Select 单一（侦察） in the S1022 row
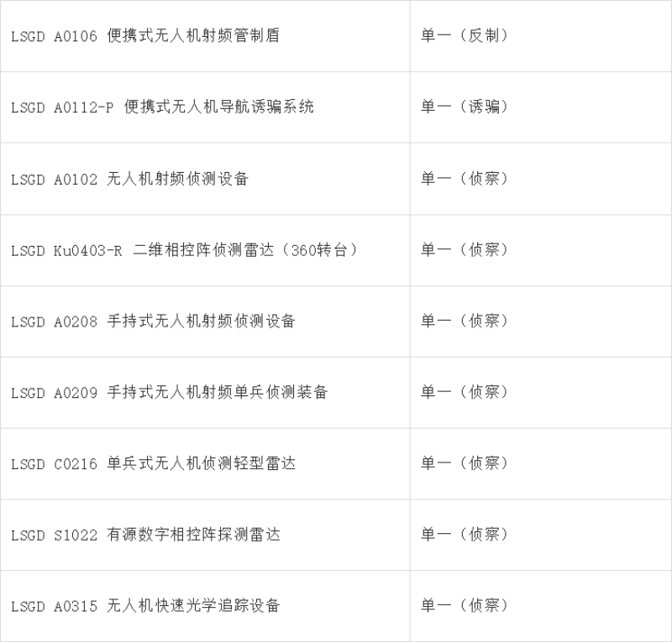Viewport: 672px width, 643px height. [x=465, y=535]
